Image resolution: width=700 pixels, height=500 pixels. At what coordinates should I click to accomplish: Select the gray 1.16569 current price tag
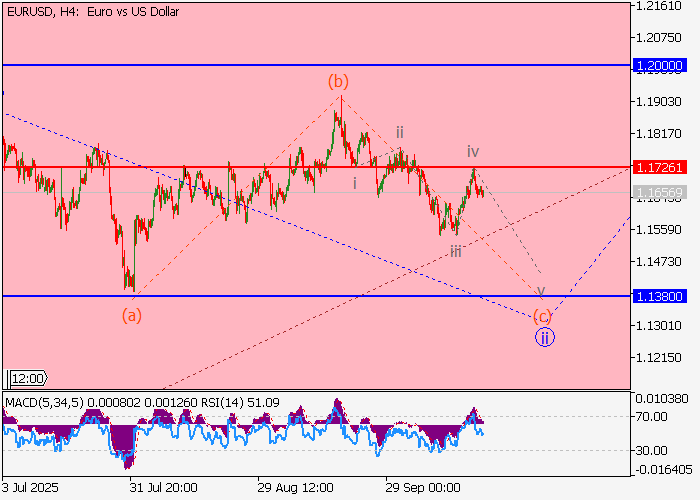click(x=660, y=191)
